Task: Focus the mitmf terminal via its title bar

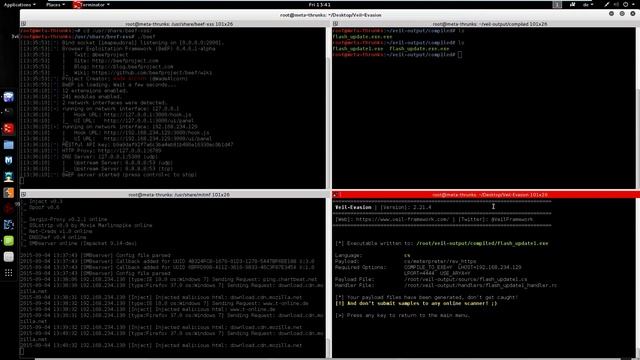Action: [x=179, y=195]
